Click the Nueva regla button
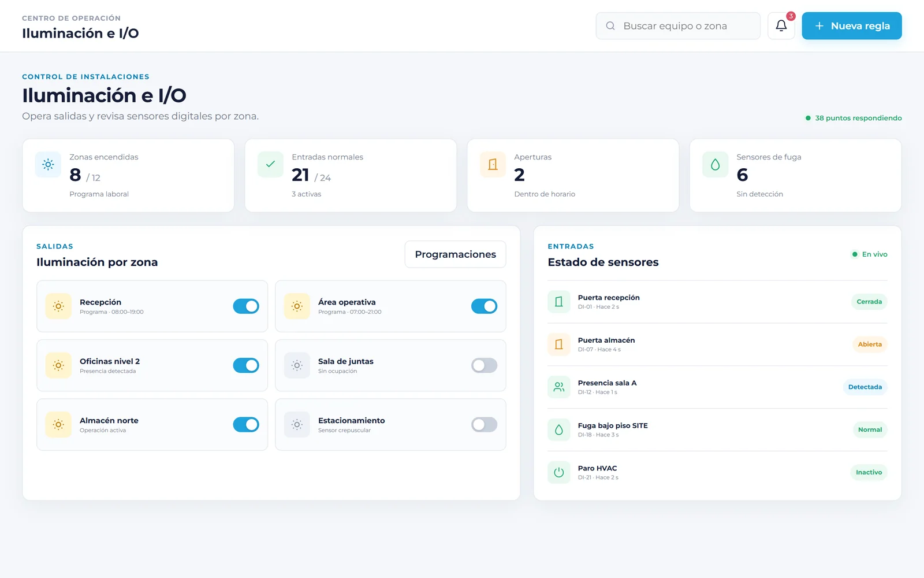This screenshot has width=924, height=578. coord(852,26)
